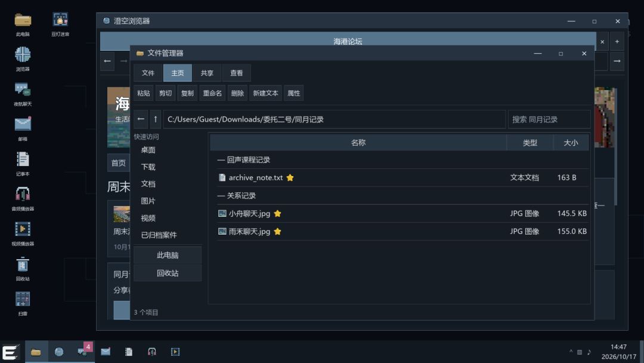Open the 扫雷 desktop icon
The height and width of the screenshot is (363, 644).
23,304
